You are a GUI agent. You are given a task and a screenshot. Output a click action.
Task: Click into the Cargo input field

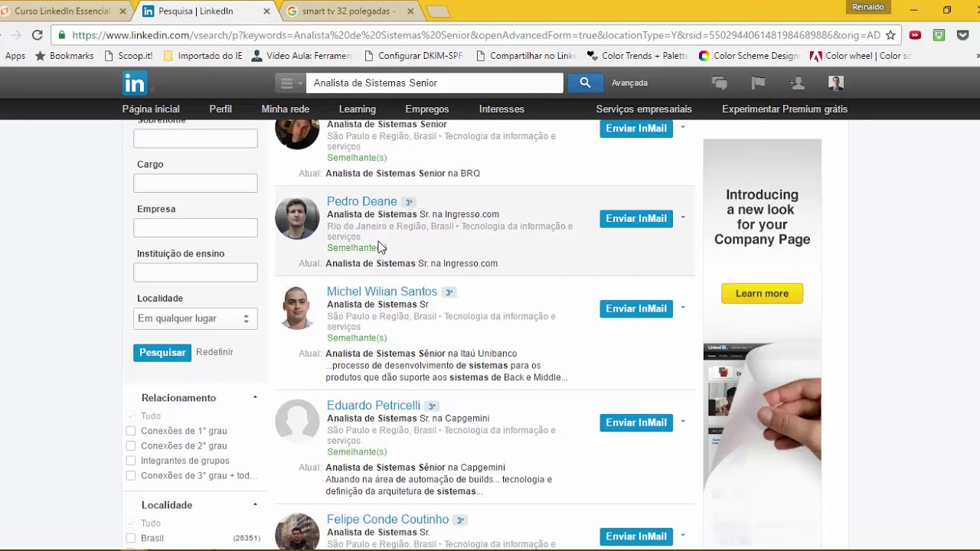(195, 183)
